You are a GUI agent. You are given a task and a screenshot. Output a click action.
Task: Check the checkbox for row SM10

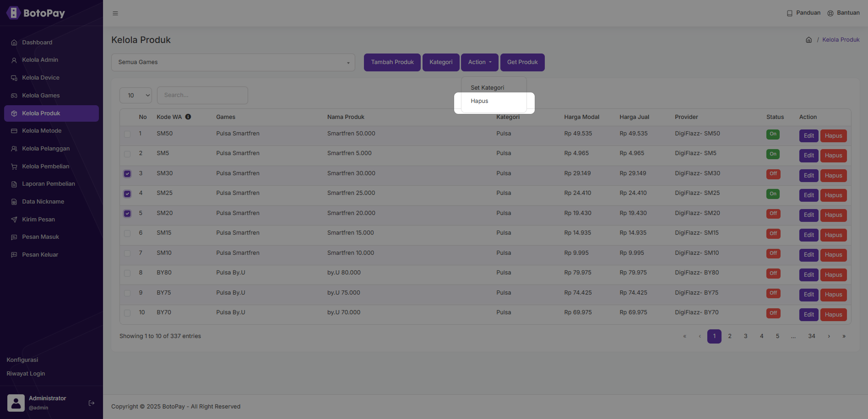(x=127, y=253)
